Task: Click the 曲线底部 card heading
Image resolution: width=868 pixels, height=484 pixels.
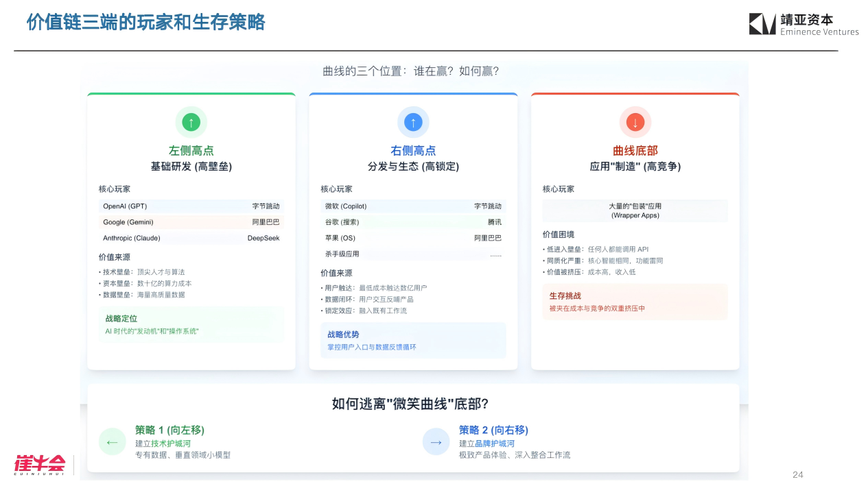Action: click(635, 151)
